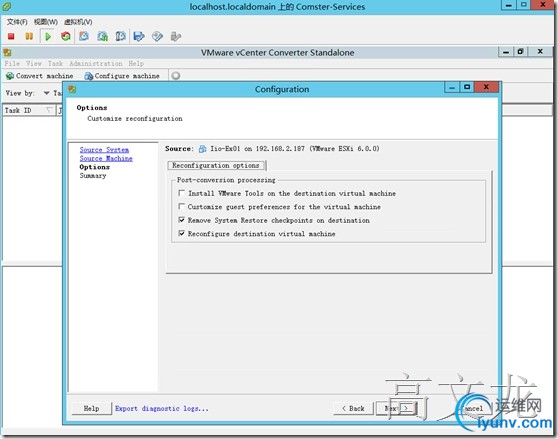
Task: Click the Help button in the dialog
Action: click(91, 408)
